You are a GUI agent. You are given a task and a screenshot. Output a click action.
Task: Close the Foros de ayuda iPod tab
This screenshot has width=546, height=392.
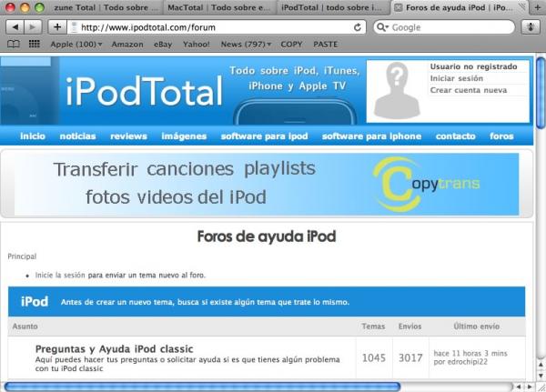coord(399,7)
